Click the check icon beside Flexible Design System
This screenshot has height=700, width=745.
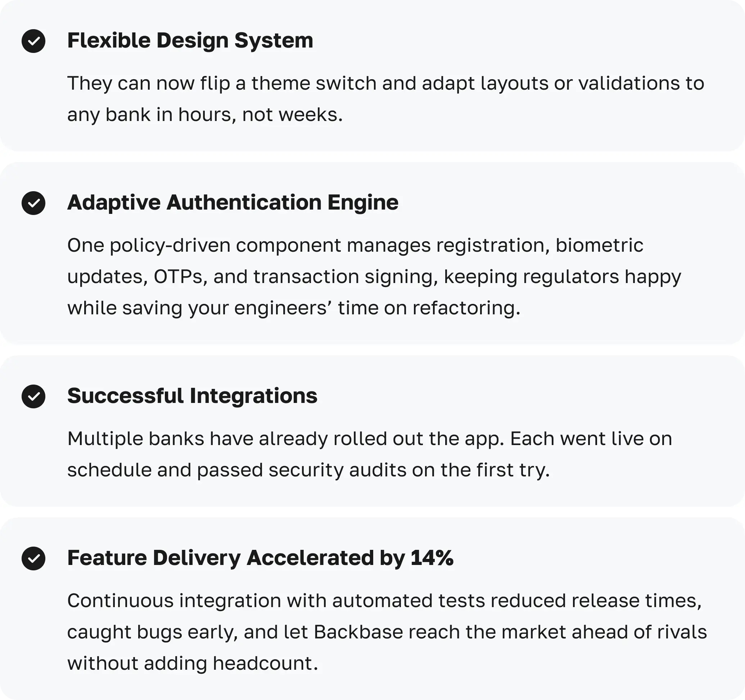point(33,41)
